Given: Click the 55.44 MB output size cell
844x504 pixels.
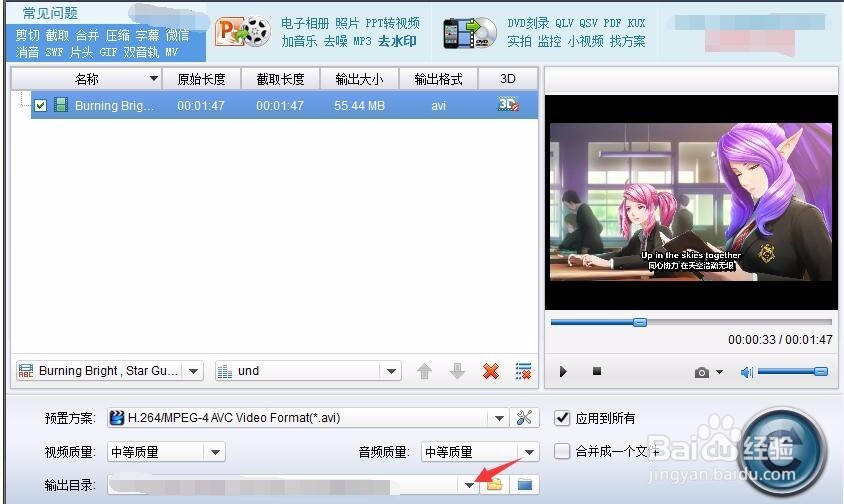Looking at the screenshot, I should (360, 106).
